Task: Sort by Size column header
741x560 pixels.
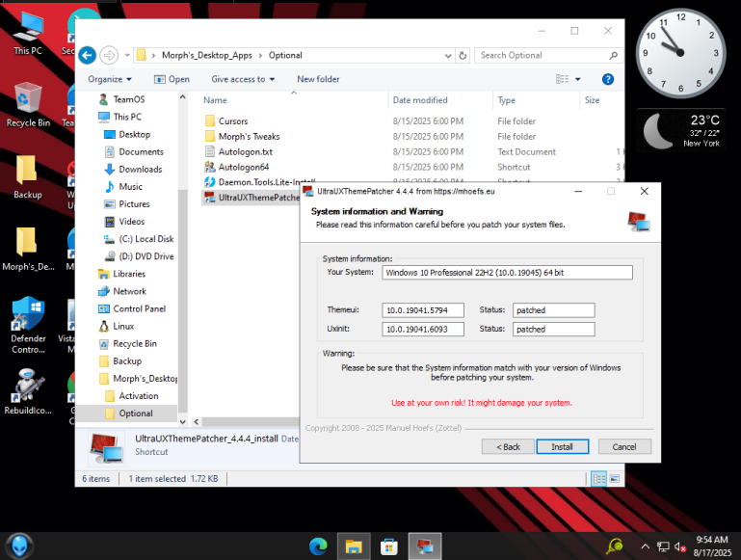Action: (593, 100)
